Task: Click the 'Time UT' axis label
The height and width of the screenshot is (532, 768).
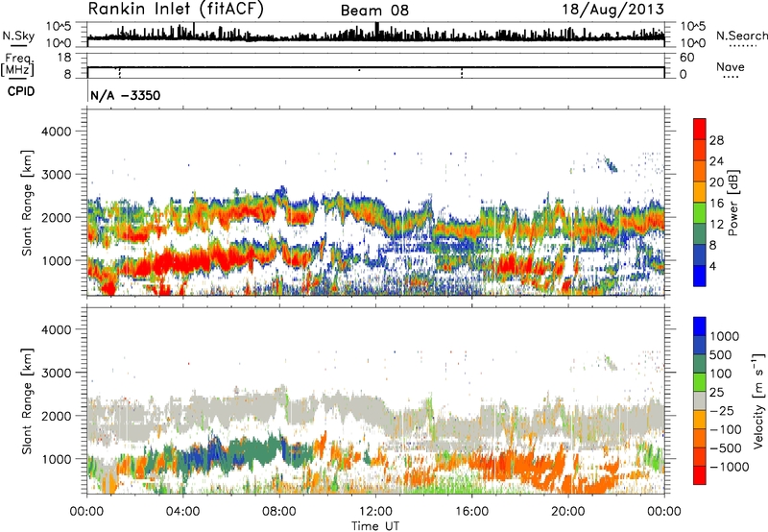Action: (375, 526)
